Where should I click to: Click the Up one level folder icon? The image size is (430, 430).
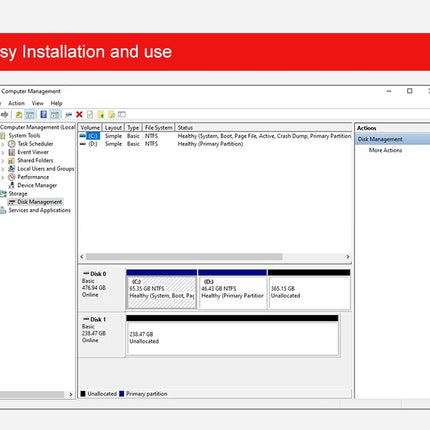(x=19, y=115)
